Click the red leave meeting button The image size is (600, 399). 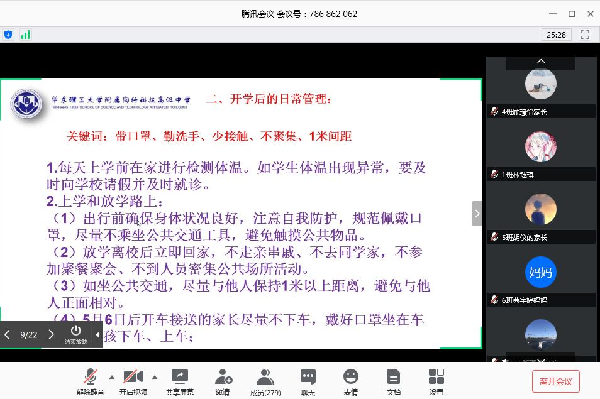point(556,381)
